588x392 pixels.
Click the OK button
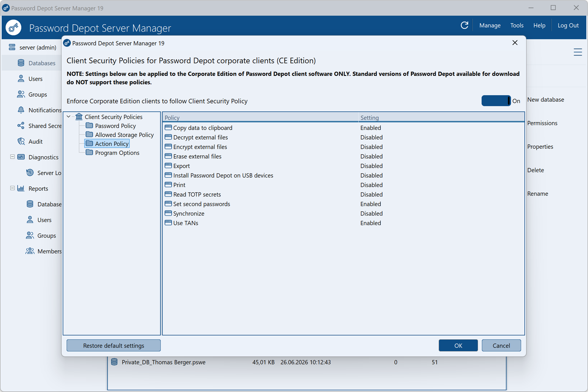(458, 345)
